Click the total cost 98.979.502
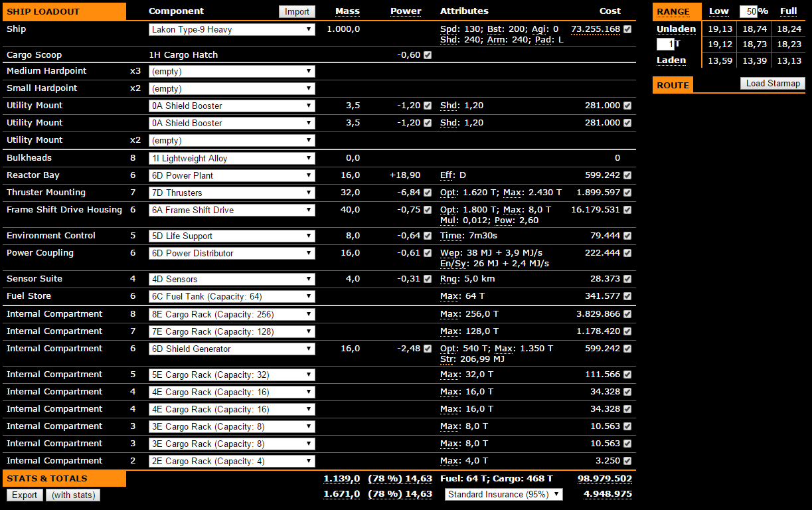Image resolution: width=812 pixels, height=510 pixels. click(x=605, y=479)
